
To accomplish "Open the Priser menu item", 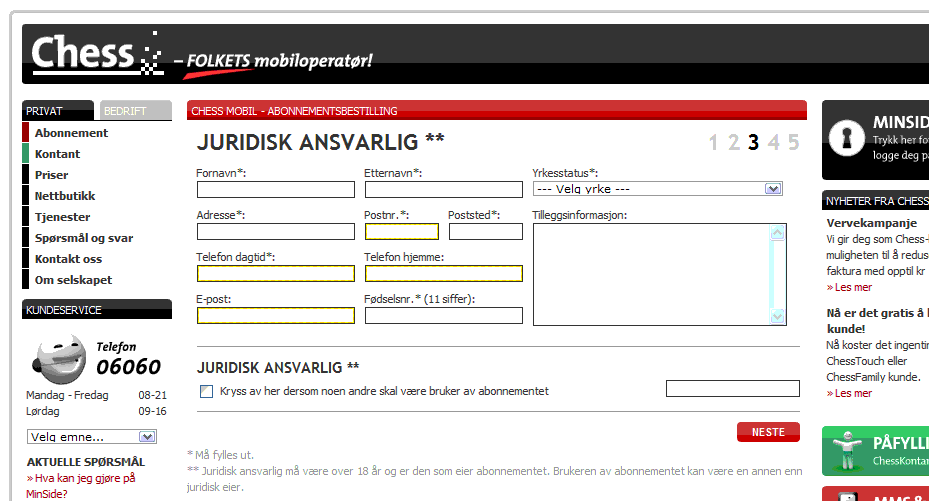I will coord(51,175).
